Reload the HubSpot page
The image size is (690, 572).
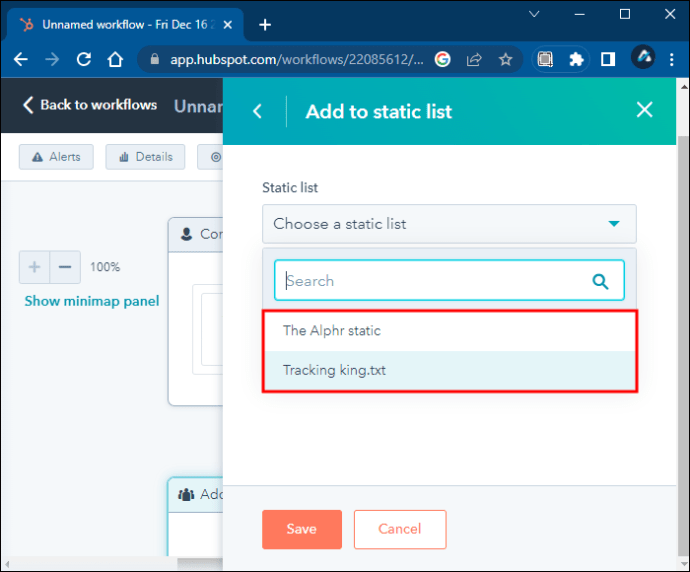tap(84, 59)
